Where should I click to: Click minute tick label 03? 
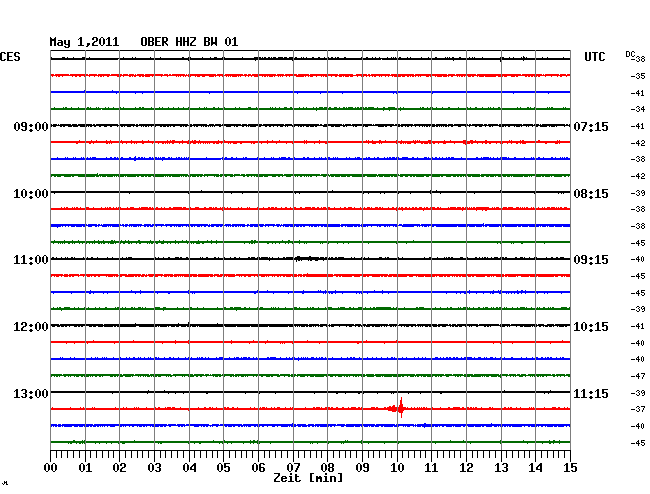[x=154, y=468]
